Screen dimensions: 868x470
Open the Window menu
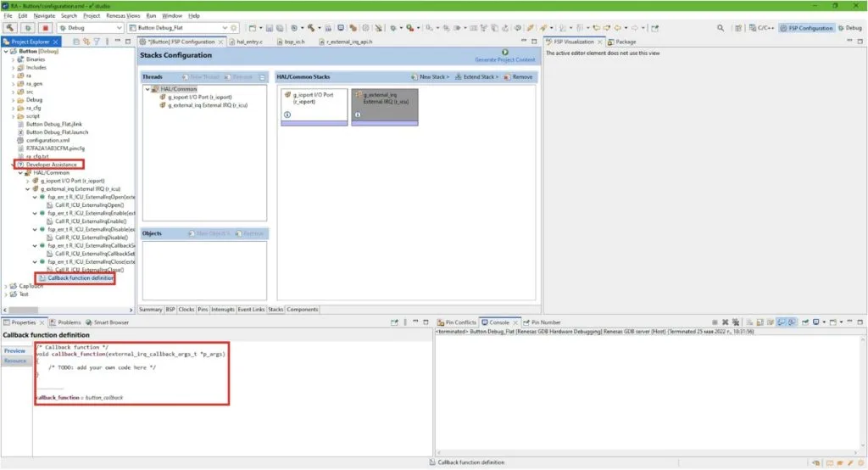click(171, 15)
